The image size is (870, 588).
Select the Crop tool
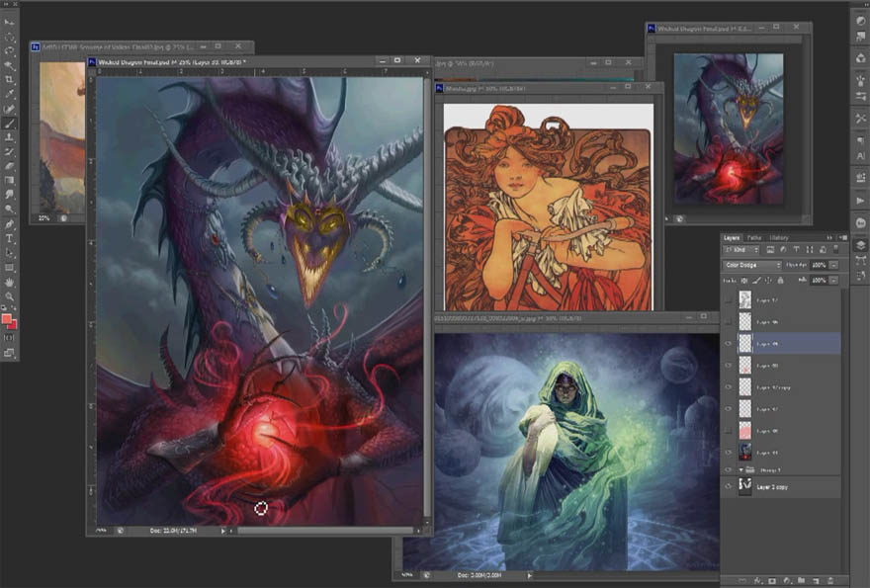[x=10, y=80]
